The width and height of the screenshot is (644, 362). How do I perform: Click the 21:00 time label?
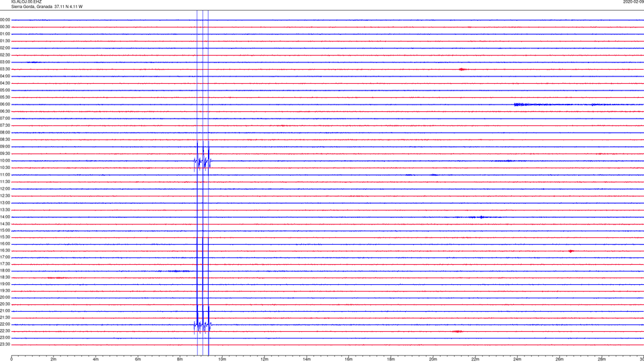point(5,310)
